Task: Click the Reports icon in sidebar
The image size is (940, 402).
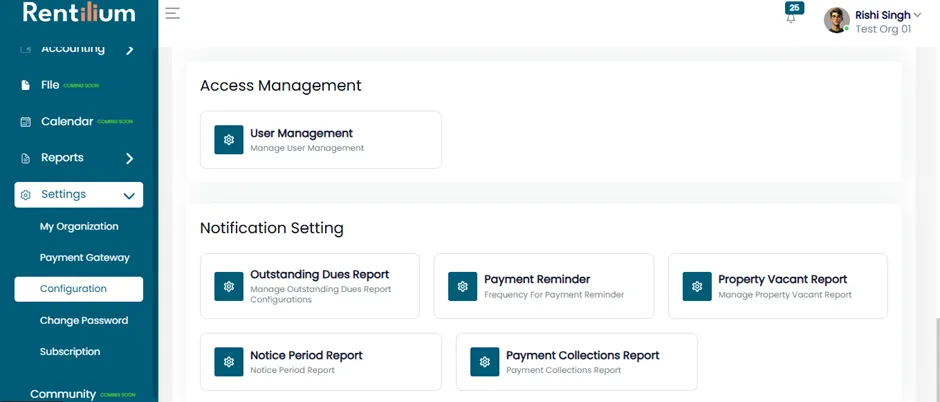Action: (25, 158)
